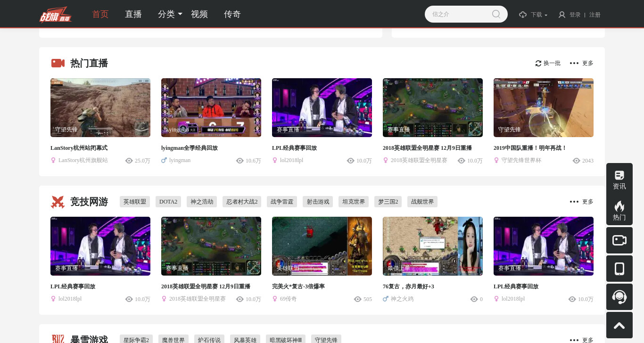
Task: Select the 星际争霸2 tag
Action: pyautogui.click(x=136, y=339)
